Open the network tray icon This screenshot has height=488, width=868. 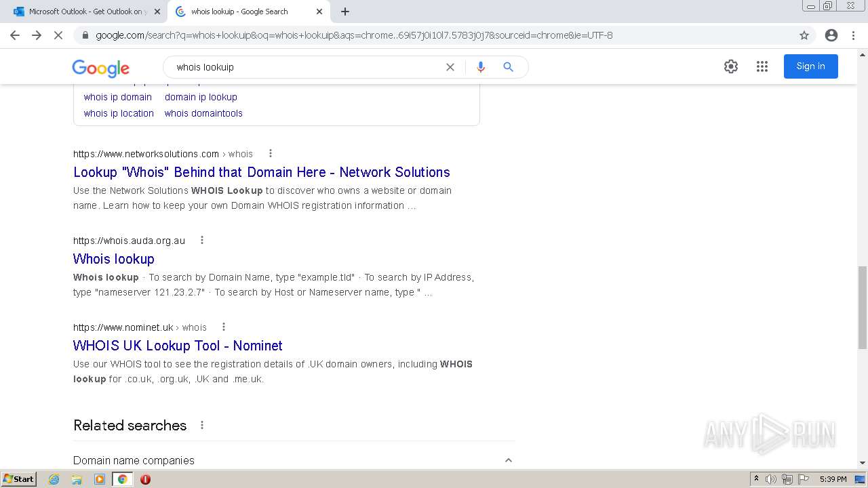787,479
